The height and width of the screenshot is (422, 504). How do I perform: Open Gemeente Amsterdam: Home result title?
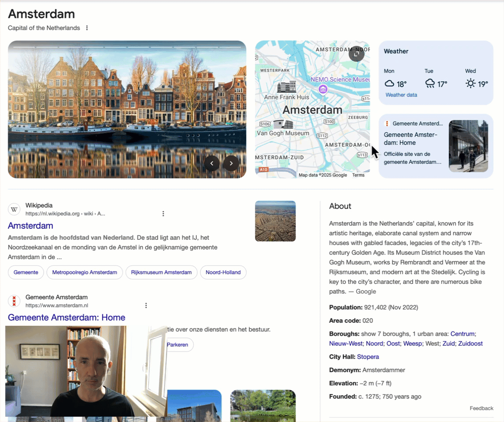[67, 317]
